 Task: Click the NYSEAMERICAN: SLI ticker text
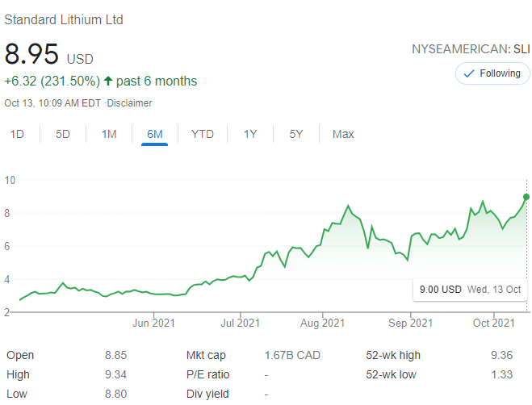tap(471, 49)
